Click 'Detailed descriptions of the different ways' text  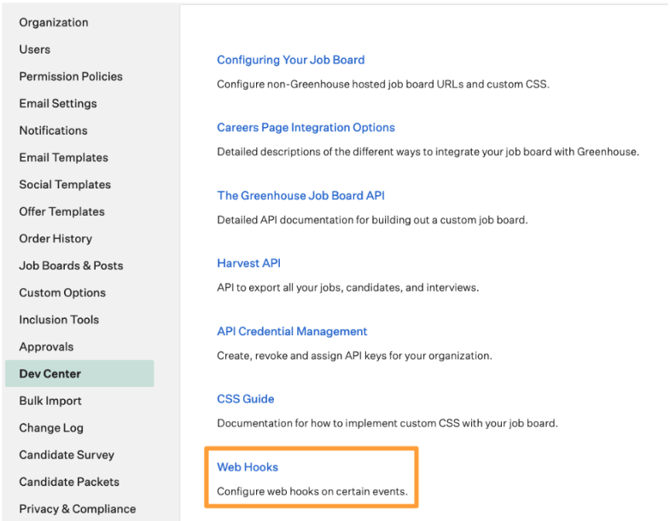pyautogui.click(x=428, y=152)
